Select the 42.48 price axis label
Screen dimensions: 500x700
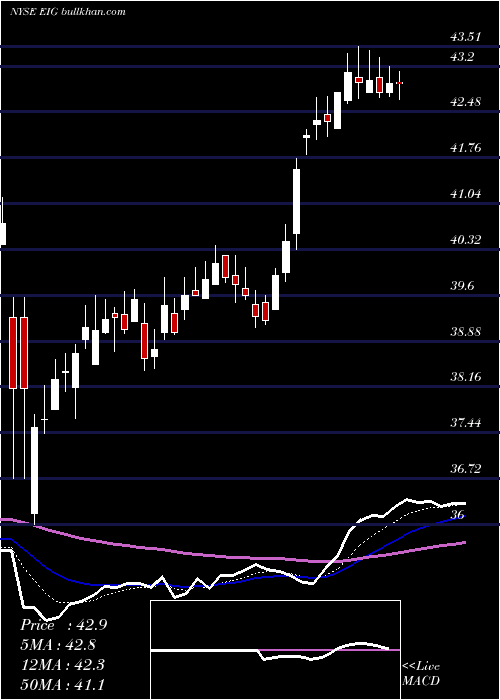(466, 102)
